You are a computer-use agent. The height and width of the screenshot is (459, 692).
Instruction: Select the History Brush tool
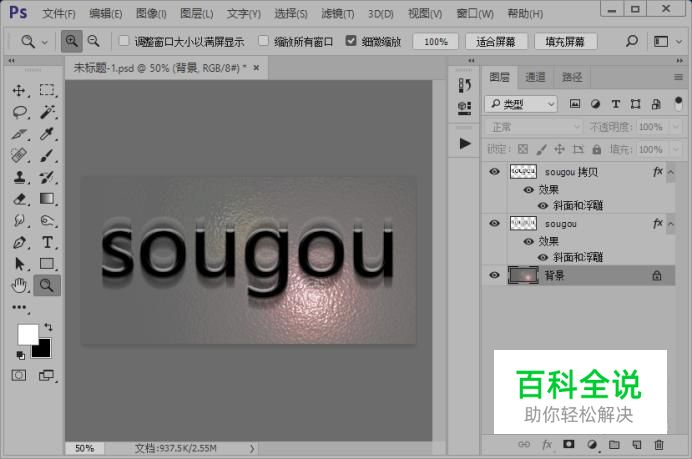coord(47,177)
